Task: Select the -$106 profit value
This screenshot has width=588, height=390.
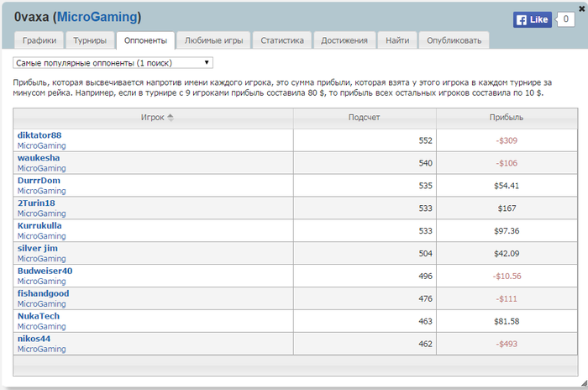Action: tap(507, 163)
